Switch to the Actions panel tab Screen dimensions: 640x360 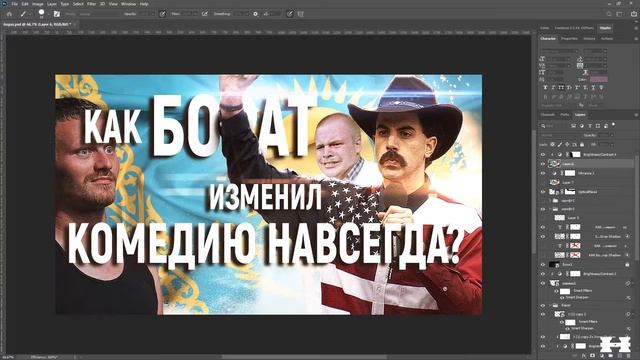pyautogui.click(x=607, y=39)
